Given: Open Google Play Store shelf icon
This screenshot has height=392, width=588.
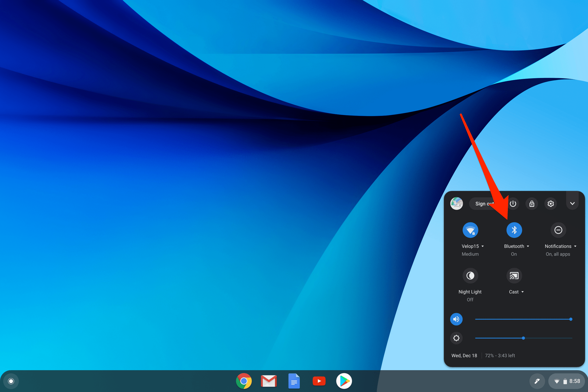Looking at the screenshot, I should [344, 381].
